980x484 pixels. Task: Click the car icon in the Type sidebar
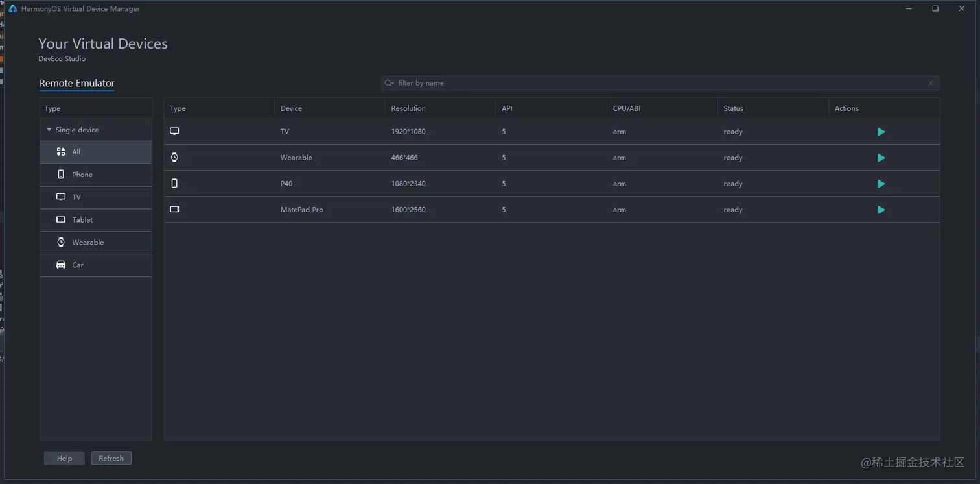click(x=61, y=265)
